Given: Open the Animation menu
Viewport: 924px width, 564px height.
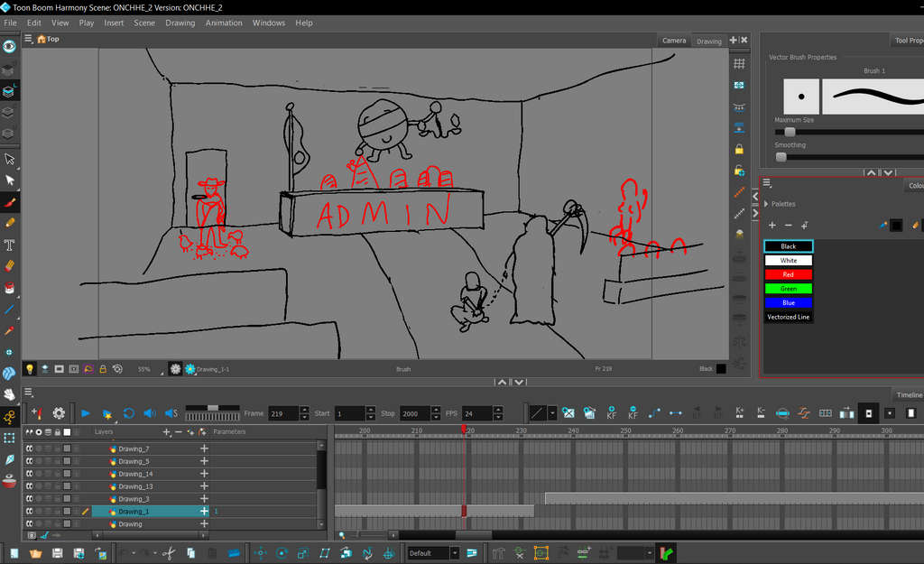Looking at the screenshot, I should 223,23.
